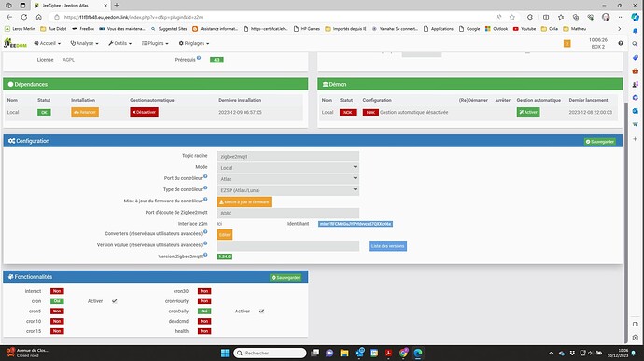Click the Liste des versions button
Screen dimensions: 644x361
(387, 246)
